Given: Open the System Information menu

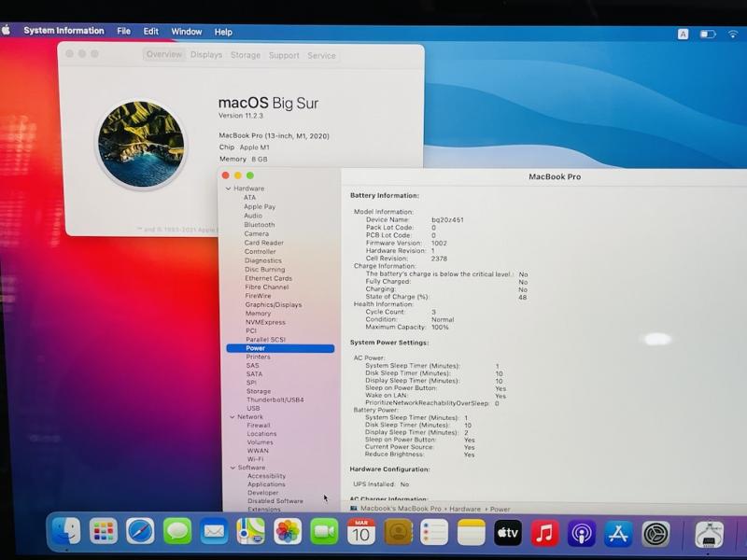Looking at the screenshot, I should pyautogui.click(x=63, y=31).
